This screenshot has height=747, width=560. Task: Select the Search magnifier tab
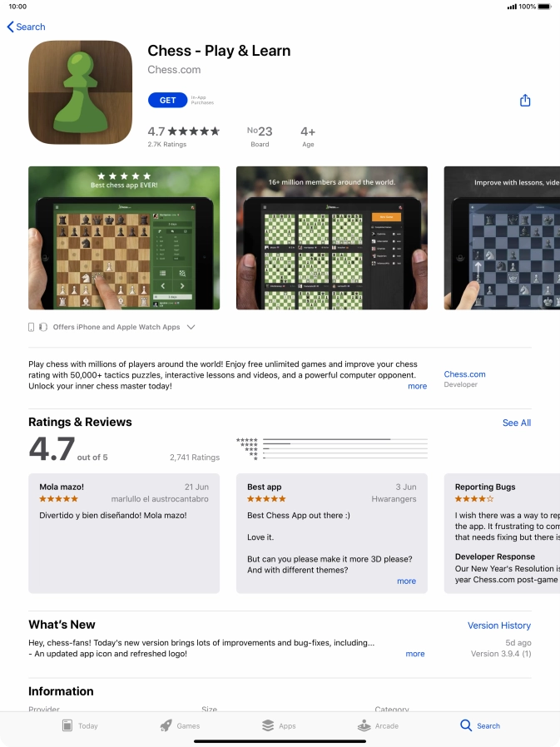pos(466,725)
